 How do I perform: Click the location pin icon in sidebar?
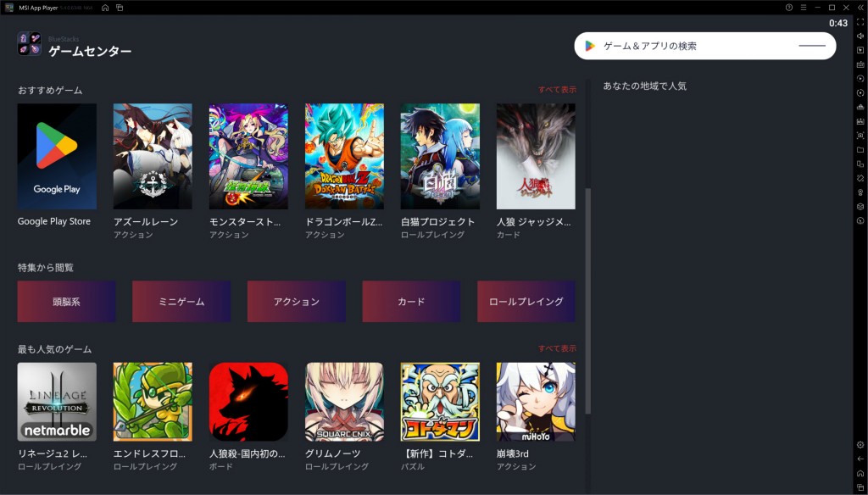click(860, 192)
